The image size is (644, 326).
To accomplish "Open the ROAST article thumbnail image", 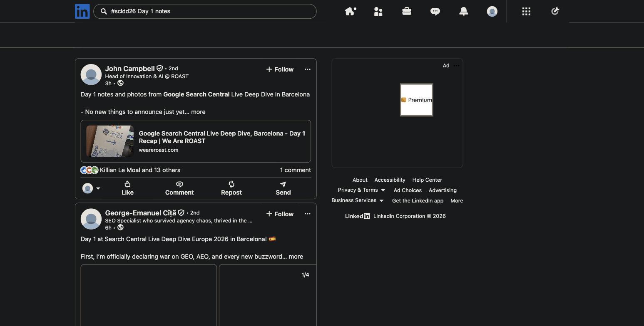I will tap(110, 141).
